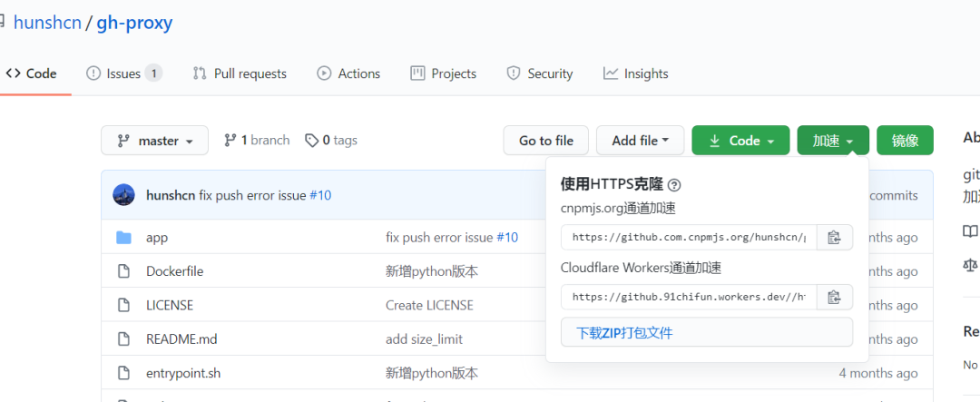The image size is (980, 402).
Task: Click hunshcn's avatar in commit row
Action: pos(124,195)
